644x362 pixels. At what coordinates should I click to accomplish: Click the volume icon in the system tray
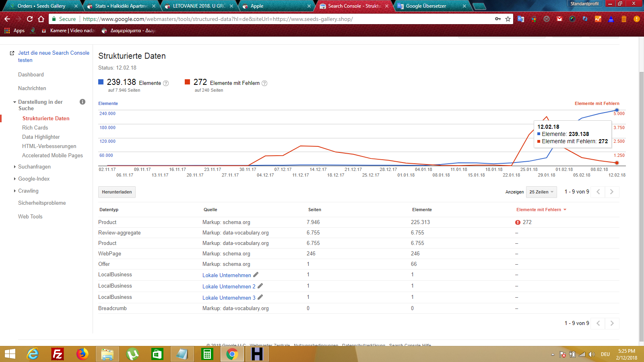[591, 354]
